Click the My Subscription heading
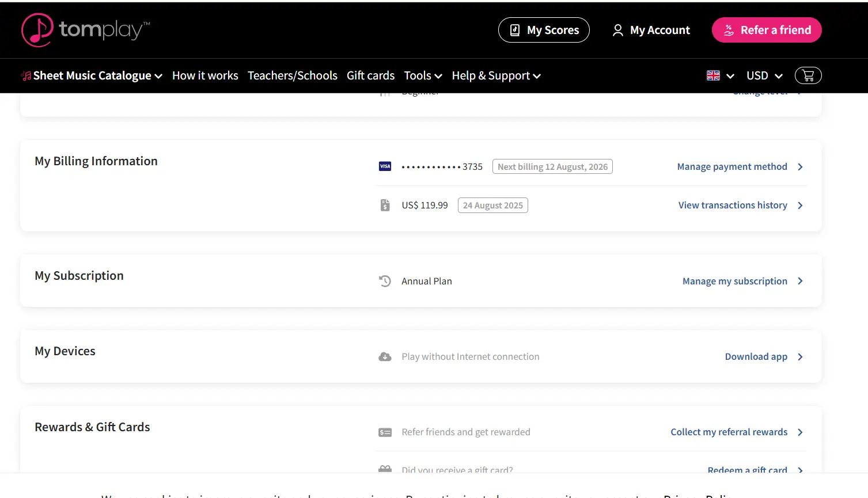Image resolution: width=868 pixels, height=498 pixels. point(79,276)
